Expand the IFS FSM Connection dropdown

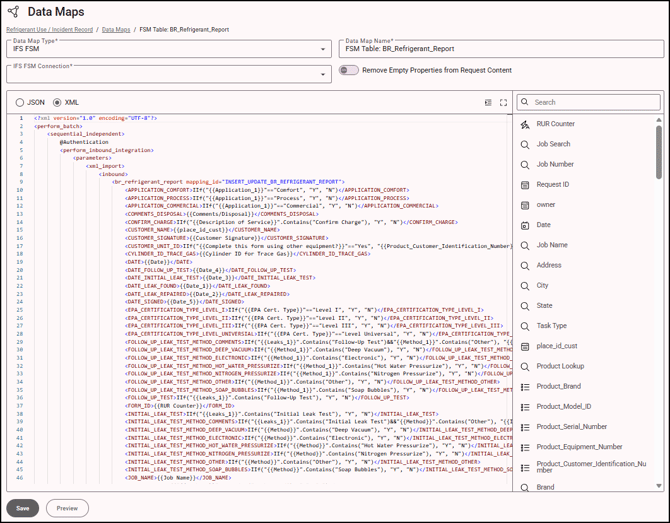click(x=323, y=74)
